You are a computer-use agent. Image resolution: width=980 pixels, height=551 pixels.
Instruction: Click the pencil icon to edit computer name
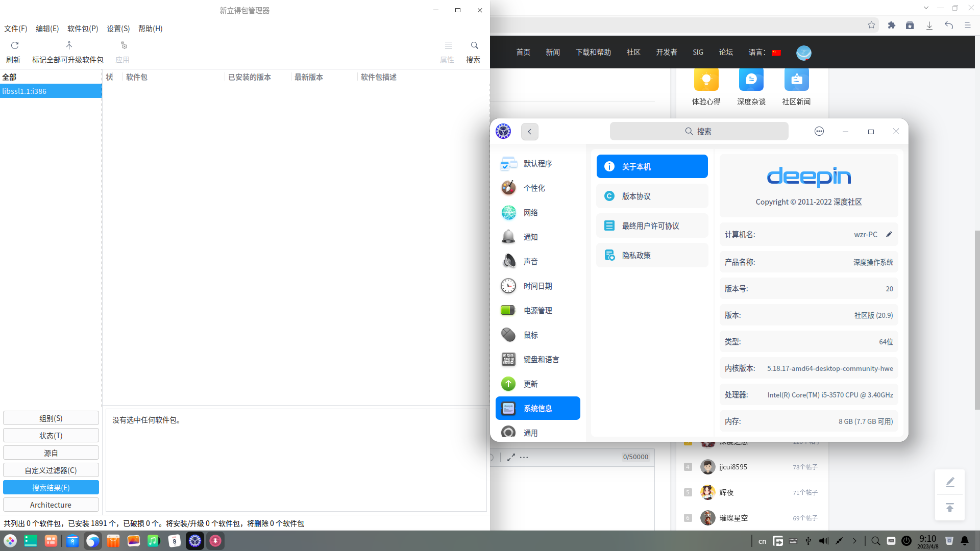click(x=889, y=234)
